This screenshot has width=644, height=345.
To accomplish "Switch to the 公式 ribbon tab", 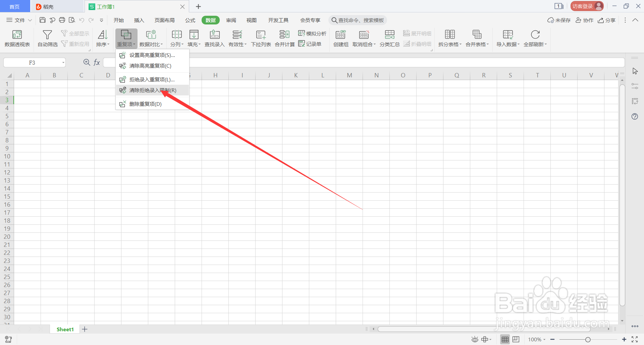I will pyautogui.click(x=190, y=20).
